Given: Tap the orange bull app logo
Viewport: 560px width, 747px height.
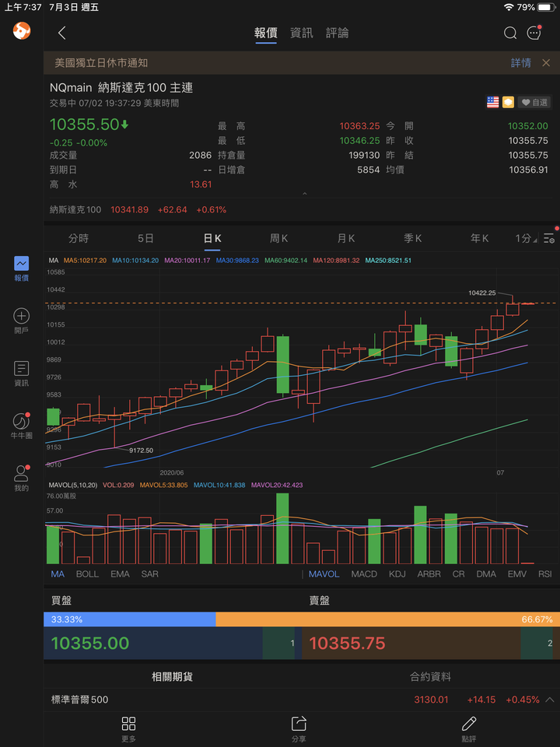Looking at the screenshot, I should [22, 31].
